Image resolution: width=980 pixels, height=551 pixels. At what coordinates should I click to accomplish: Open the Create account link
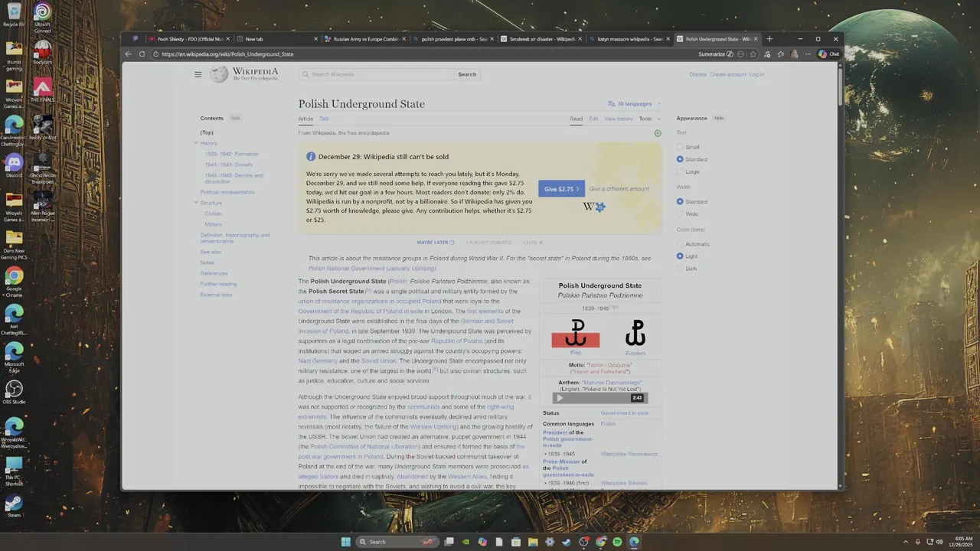[x=728, y=74]
